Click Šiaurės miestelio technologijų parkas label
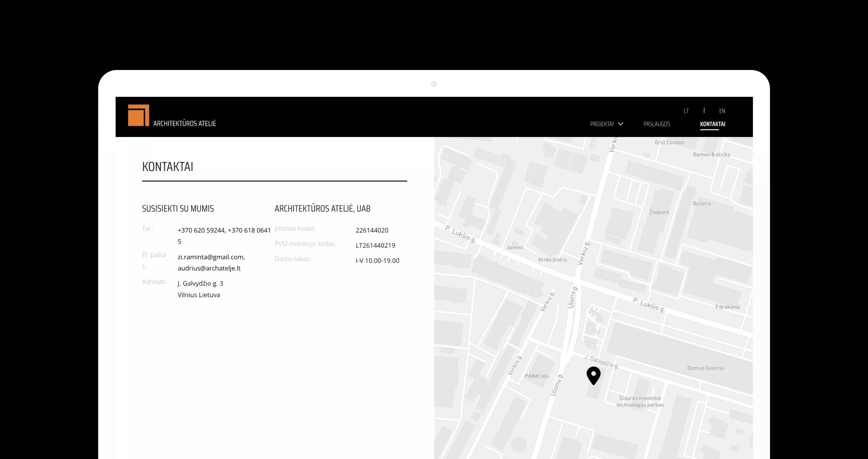 pos(640,401)
